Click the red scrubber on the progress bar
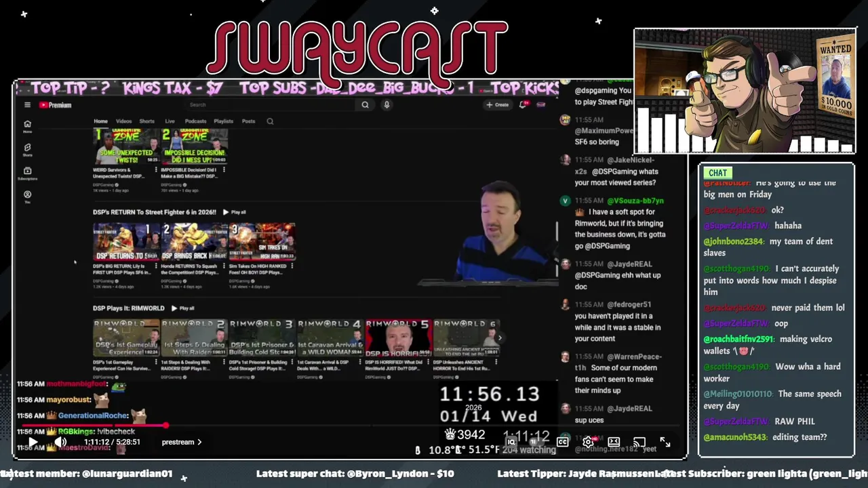Viewport: 868px width, 488px height. pyautogui.click(x=165, y=426)
